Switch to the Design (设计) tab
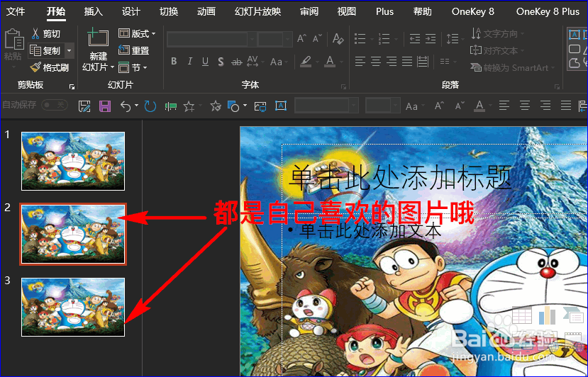The image size is (588, 377). (x=131, y=11)
